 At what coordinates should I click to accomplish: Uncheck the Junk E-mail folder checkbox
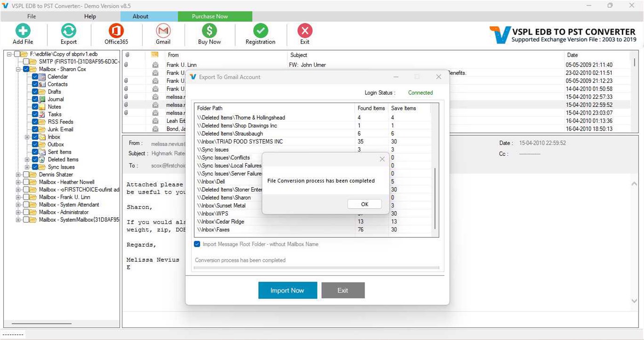tap(35, 129)
